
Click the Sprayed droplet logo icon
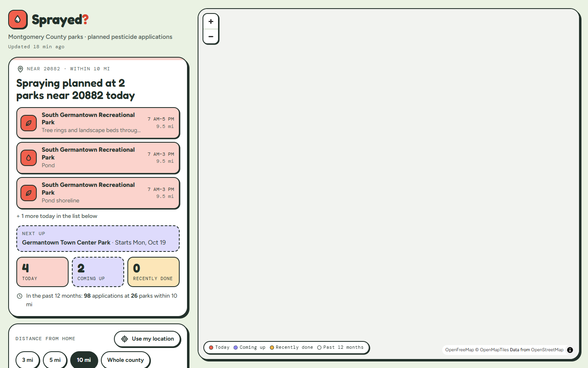point(18,19)
